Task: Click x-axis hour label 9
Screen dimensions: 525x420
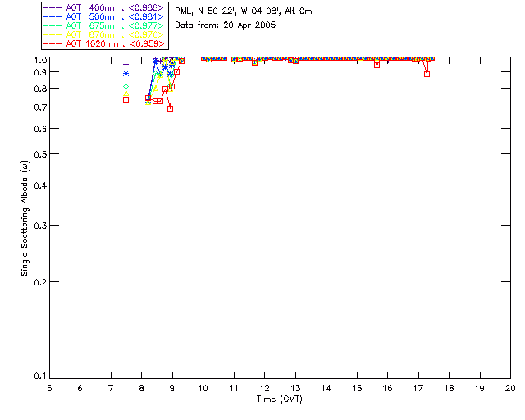Action: point(172,388)
